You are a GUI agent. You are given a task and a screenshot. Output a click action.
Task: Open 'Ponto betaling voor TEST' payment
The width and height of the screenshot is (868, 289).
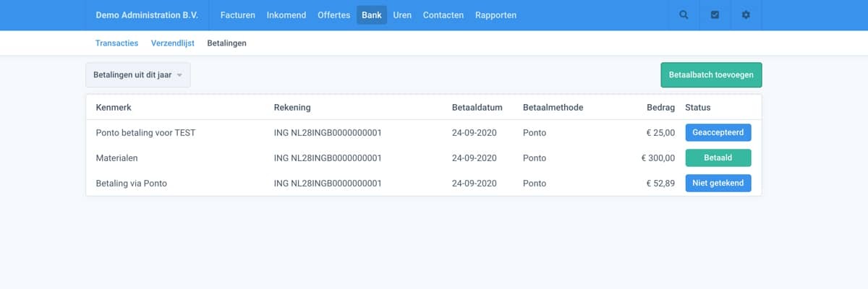424,133
